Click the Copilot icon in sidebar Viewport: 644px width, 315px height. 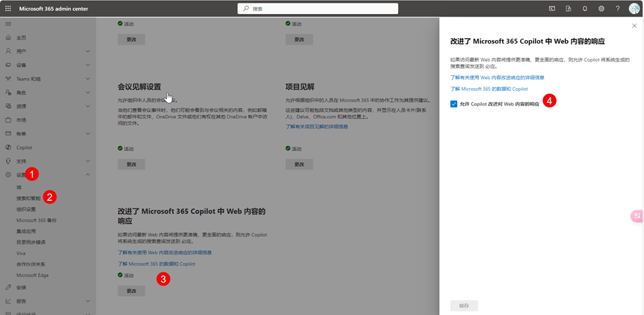8,147
